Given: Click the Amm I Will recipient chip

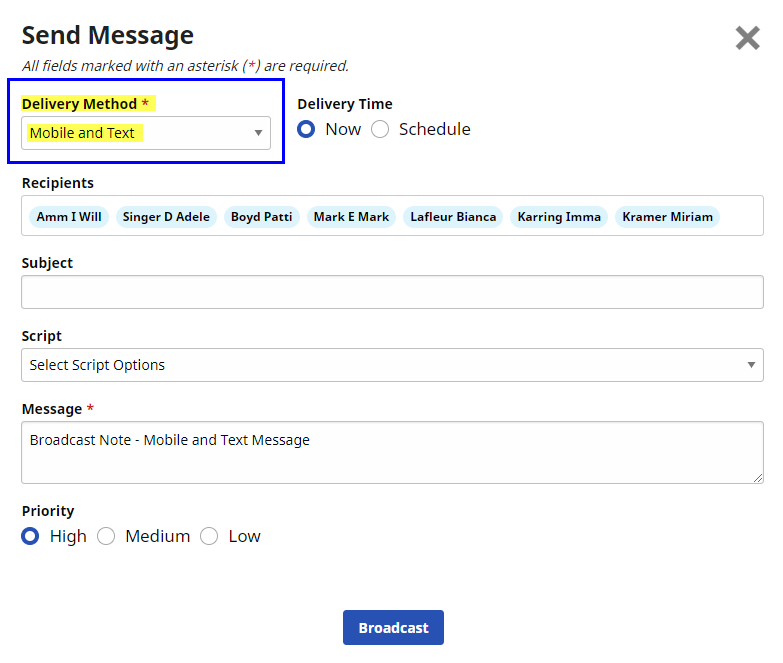Looking at the screenshot, I should 68,217.
